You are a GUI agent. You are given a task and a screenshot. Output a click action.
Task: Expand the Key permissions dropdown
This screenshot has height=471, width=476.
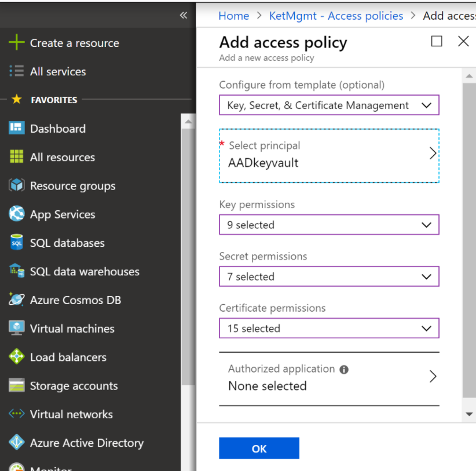pyautogui.click(x=329, y=225)
